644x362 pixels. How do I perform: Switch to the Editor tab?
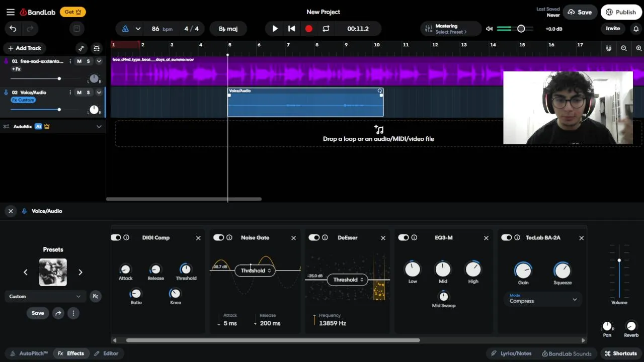pos(106,353)
